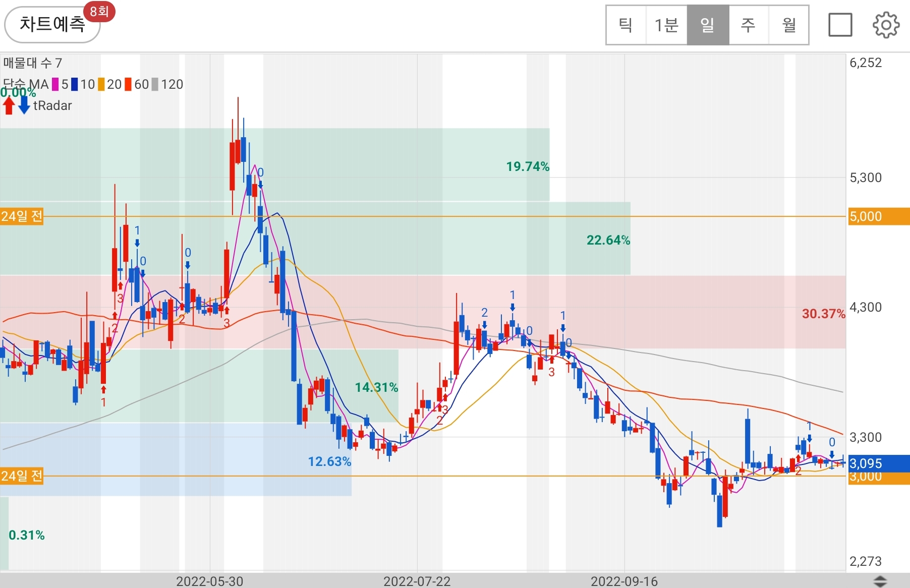Click the 6,252 price axis value

coord(866,63)
